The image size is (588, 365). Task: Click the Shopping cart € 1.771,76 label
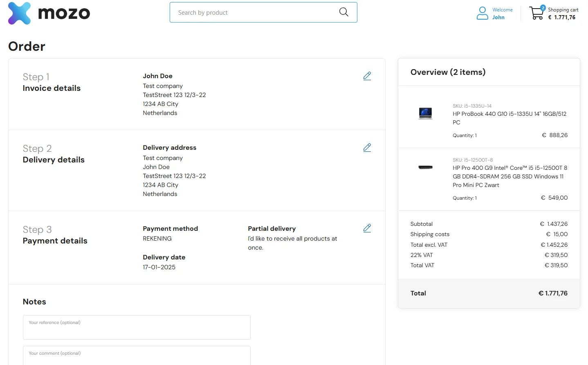pyautogui.click(x=563, y=14)
